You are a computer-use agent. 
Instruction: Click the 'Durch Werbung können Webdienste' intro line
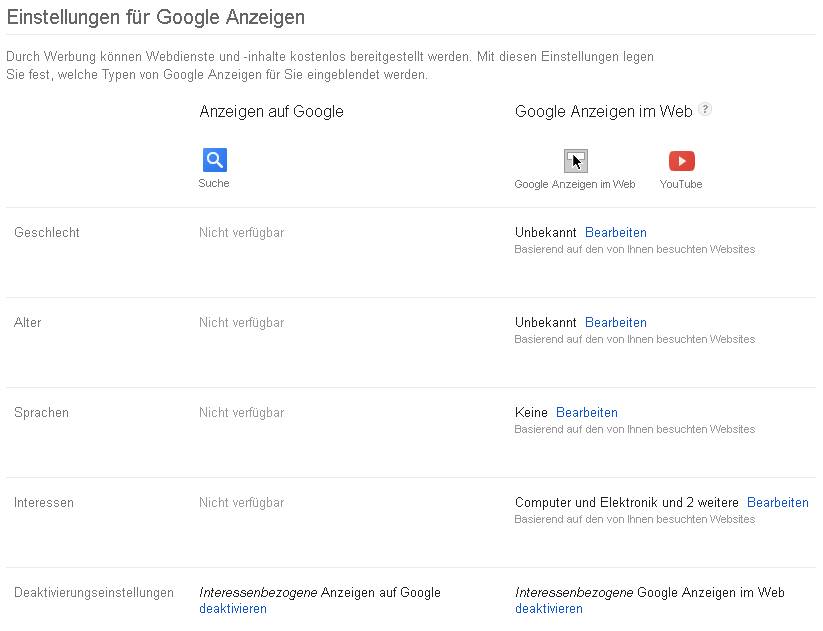pyautogui.click(x=330, y=56)
